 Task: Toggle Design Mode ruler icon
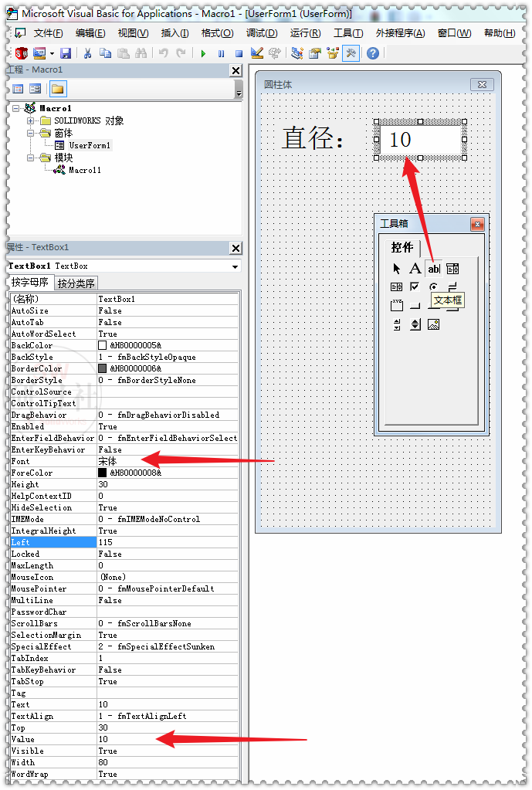(256, 53)
